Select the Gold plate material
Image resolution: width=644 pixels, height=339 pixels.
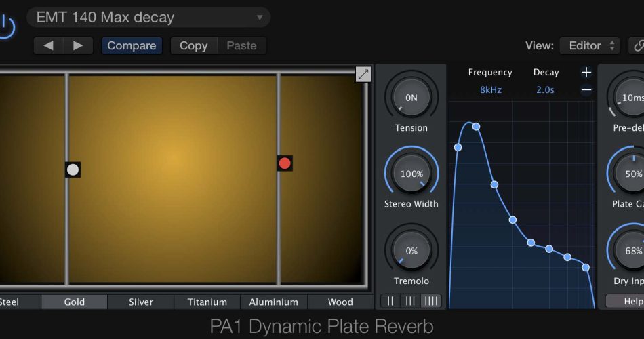click(x=75, y=302)
